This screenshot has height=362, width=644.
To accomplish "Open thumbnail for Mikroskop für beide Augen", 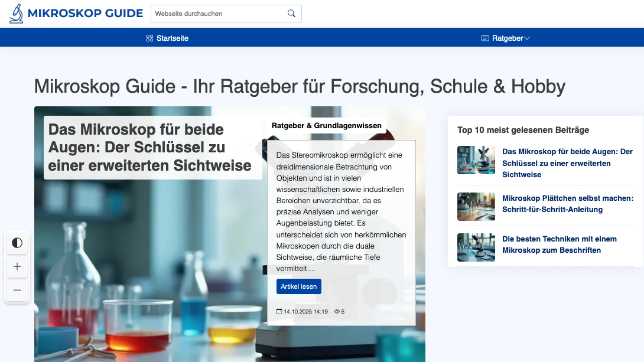I will tap(476, 160).
